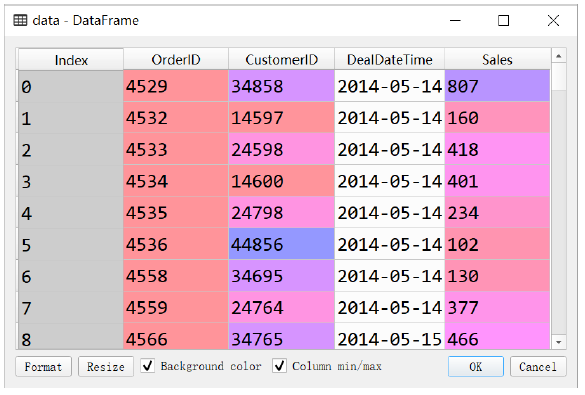Uncheck the Column min/max checkbox
Screen dimensions: 585x395
click(x=279, y=366)
